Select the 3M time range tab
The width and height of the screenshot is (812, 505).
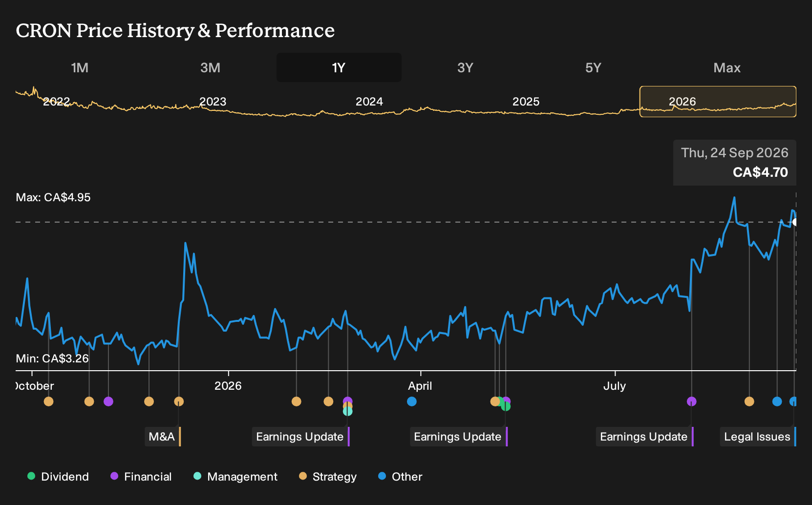click(210, 67)
